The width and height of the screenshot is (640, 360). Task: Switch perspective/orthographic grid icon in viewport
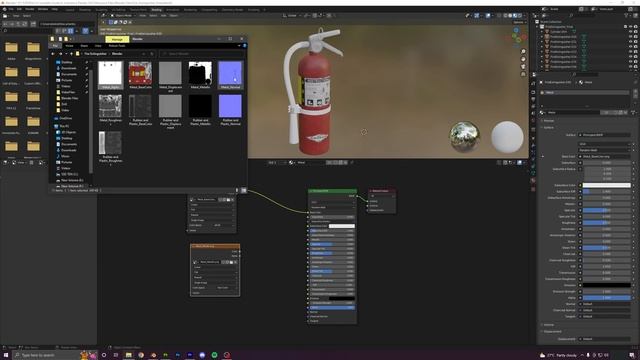(523, 74)
